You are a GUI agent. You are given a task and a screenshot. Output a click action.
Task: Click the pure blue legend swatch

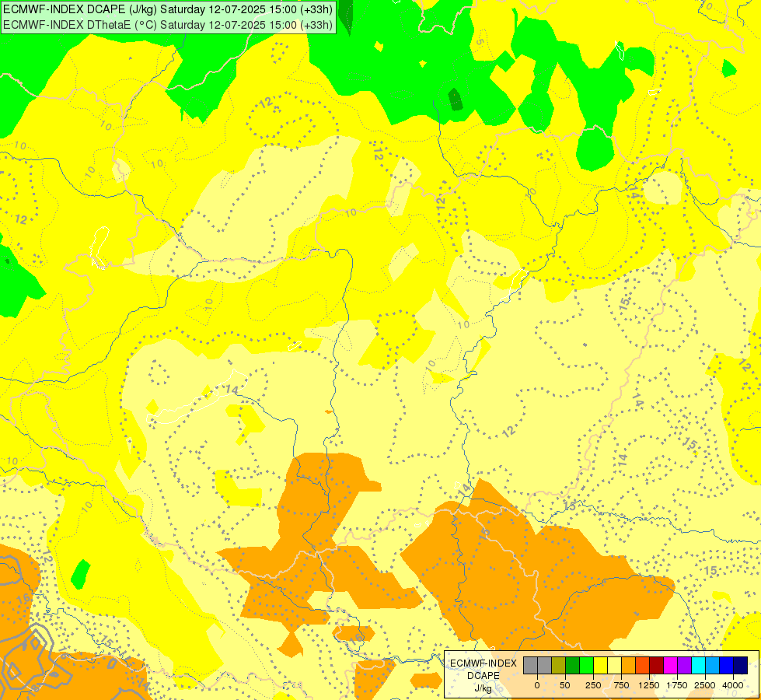[x=726, y=665]
